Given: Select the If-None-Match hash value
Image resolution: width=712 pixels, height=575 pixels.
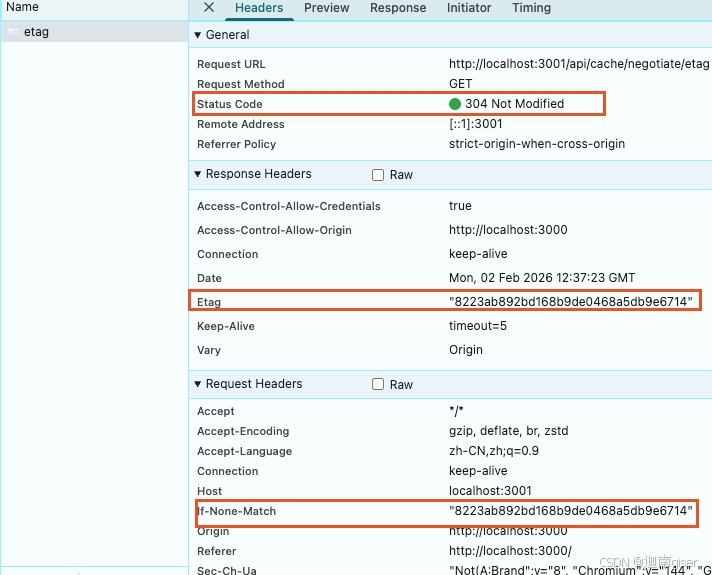Looking at the screenshot, I should 571,511.
